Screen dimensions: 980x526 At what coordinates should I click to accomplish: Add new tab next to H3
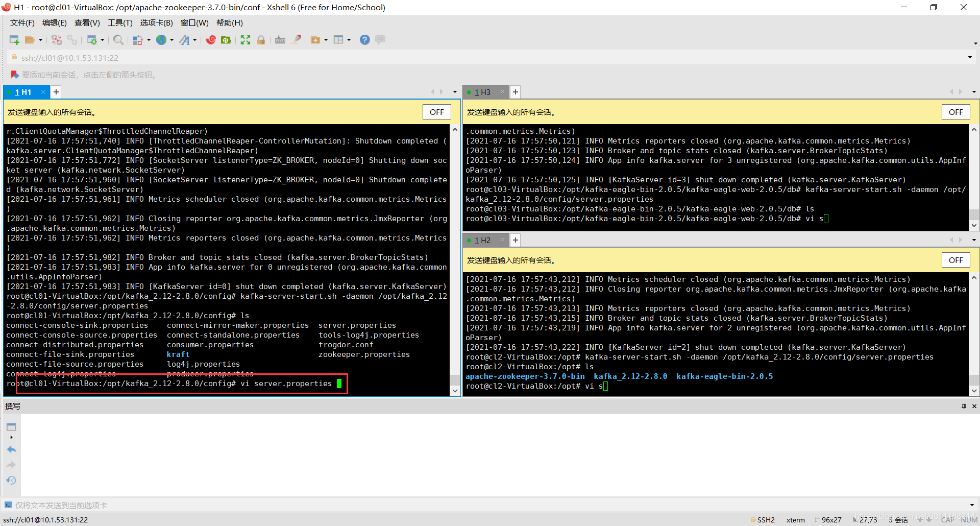[516, 92]
